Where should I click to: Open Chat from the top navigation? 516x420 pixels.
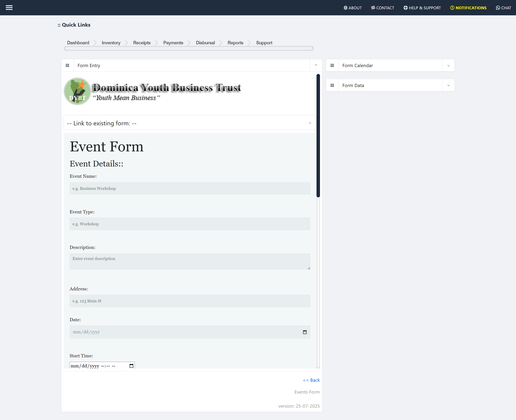(x=504, y=7)
